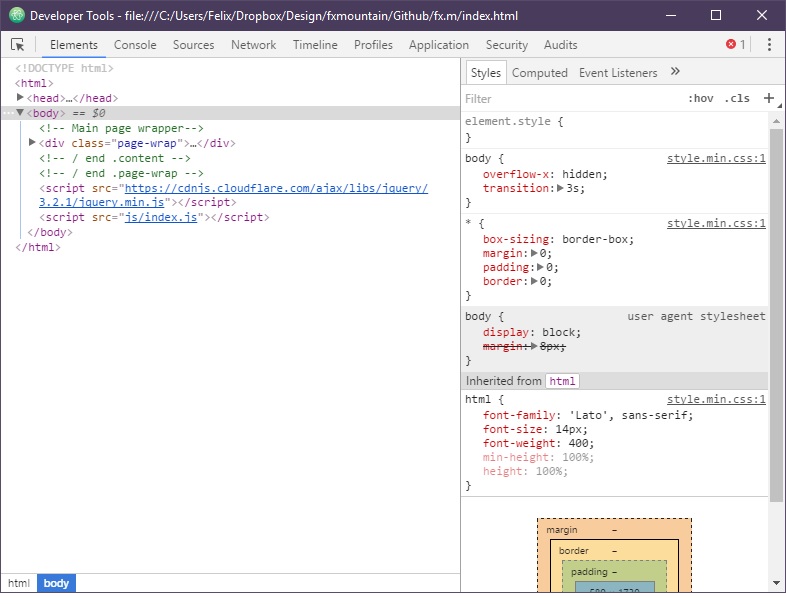786x604 pixels.
Task: Open style.min.css:1 link for body rule
Action: point(716,158)
